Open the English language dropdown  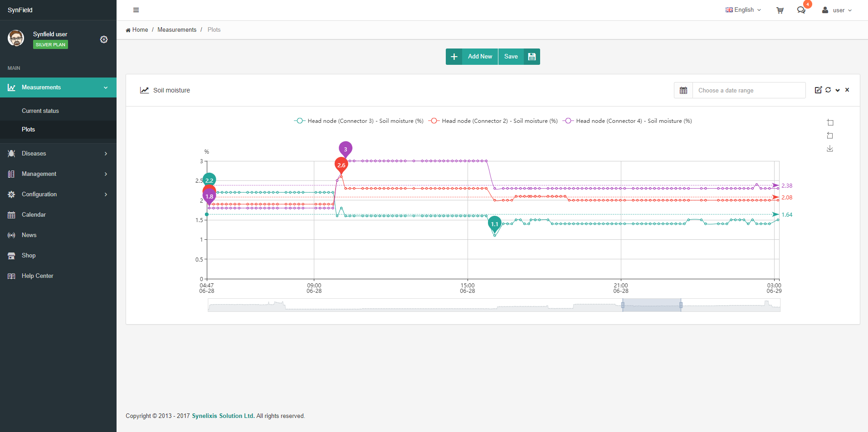click(x=743, y=10)
